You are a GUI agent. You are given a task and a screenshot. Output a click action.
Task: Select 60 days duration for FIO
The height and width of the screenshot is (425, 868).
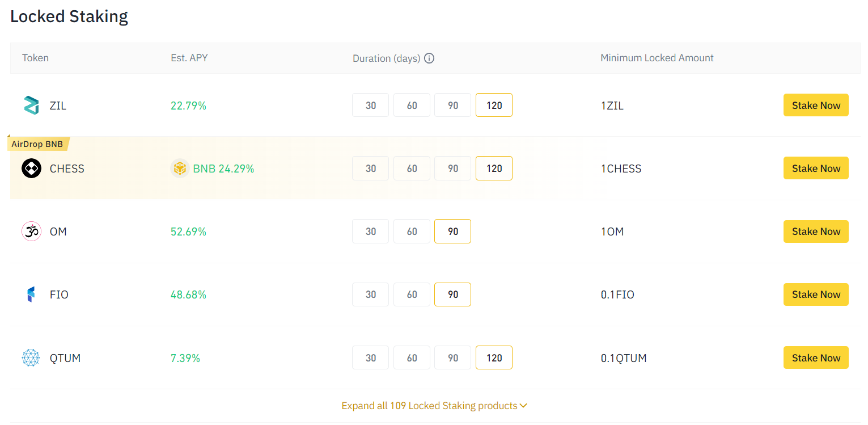click(x=412, y=294)
